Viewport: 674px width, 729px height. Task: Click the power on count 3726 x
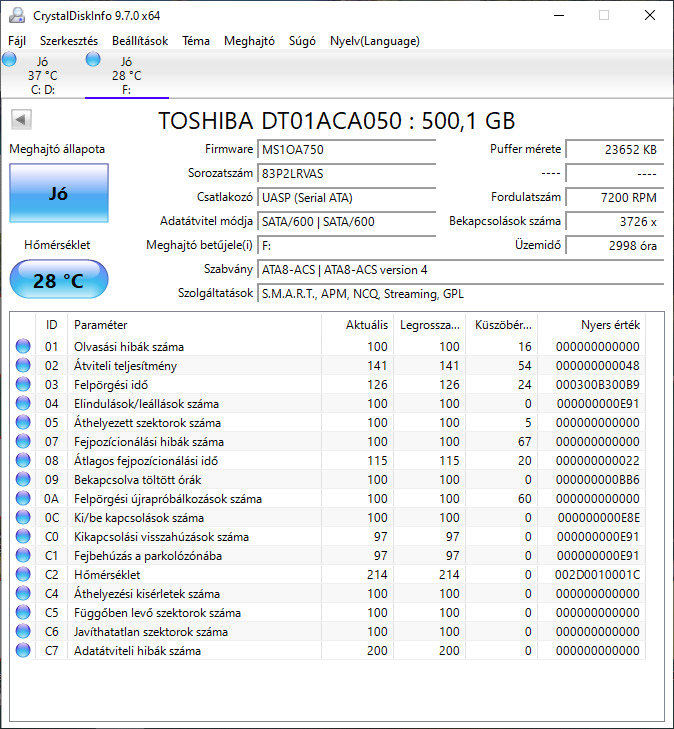[614, 222]
